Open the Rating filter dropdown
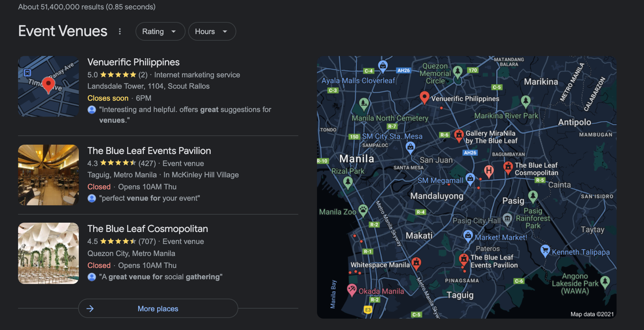The image size is (644, 330). (160, 32)
